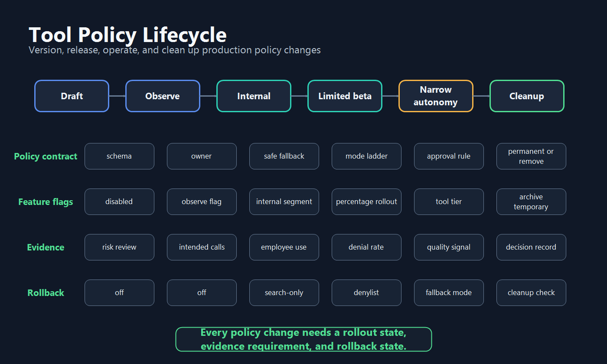Select the 'internal segment' cell
This screenshot has height=364, width=607.
[284, 202]
